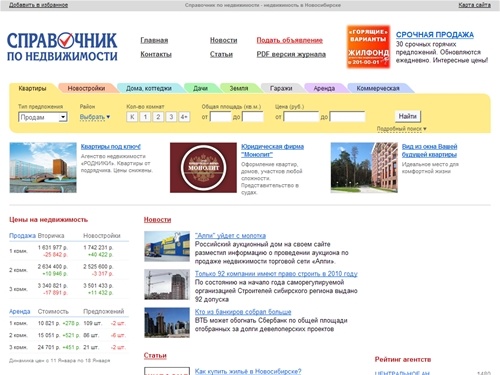Open the Карта сайта link
The width and height of the screenshot is (500, 375).
[474, 5]
